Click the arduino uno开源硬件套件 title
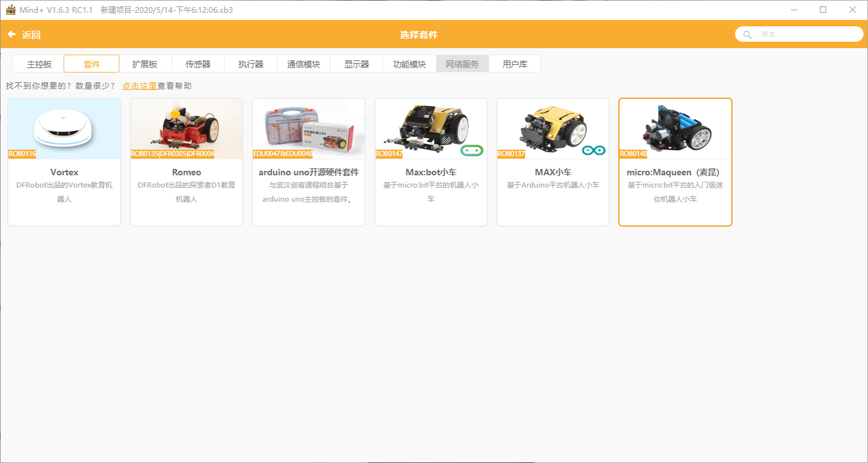This screenshot has width=868, height=463. (309, 172)
